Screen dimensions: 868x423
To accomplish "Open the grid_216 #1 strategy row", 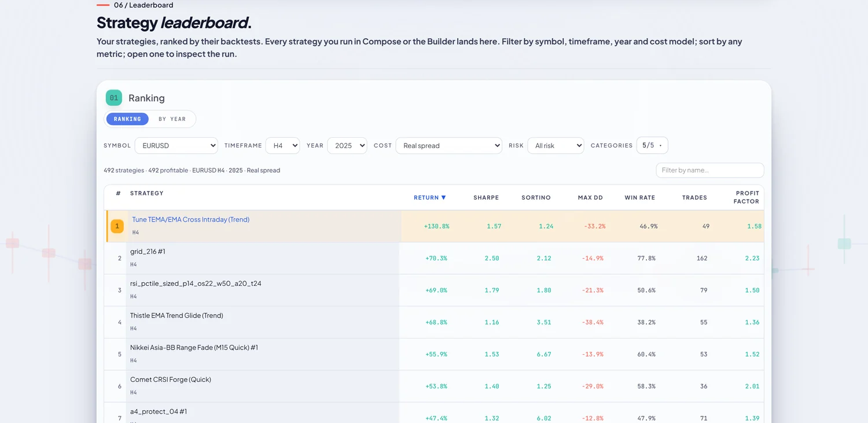I will (x=148, y=251).
